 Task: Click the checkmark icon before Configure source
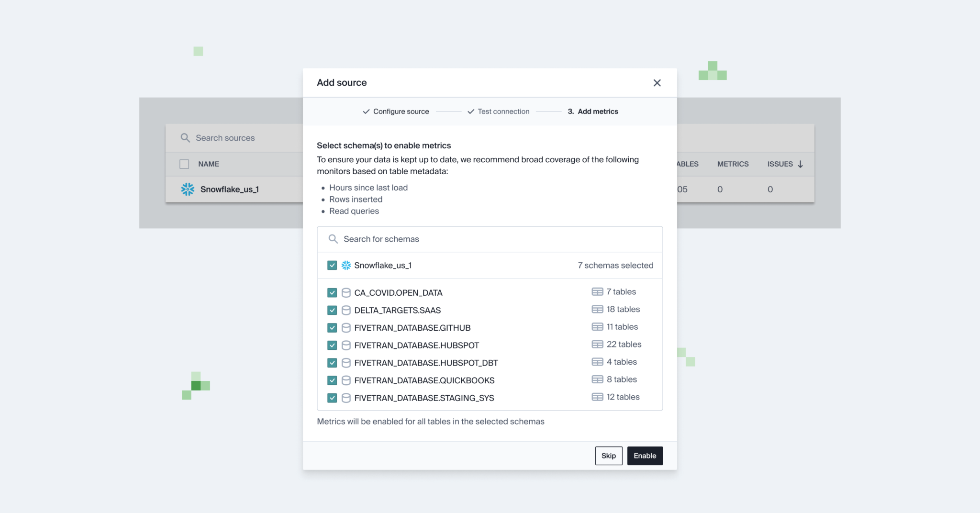[366, 111]
